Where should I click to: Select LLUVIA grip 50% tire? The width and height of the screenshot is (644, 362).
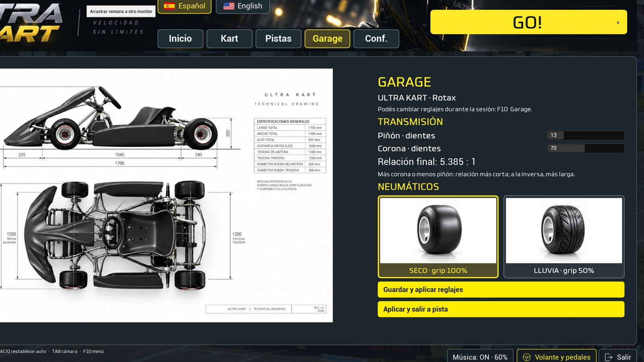point(564,237)
